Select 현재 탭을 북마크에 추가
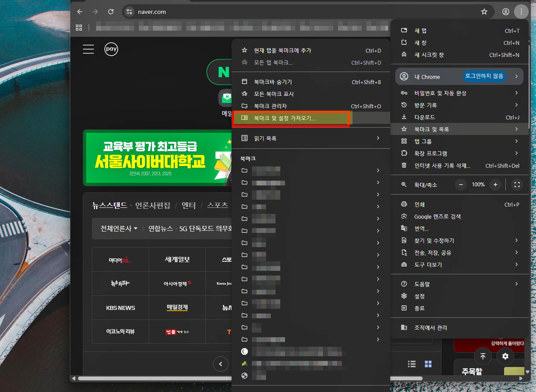536x392 pixels. click(x=311, y=51)
